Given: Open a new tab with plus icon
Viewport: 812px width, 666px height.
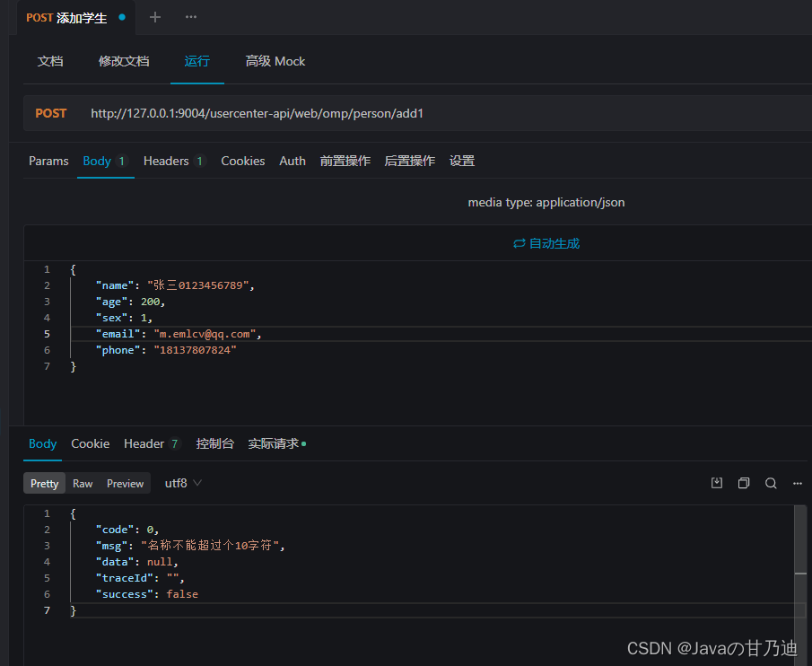Looking at the screenshot, I should (x=155, y=17).
